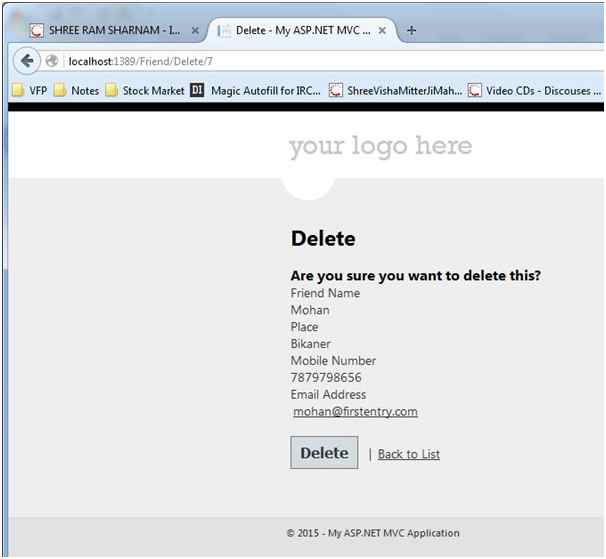Close the Delete - My ASP.NET MVC tab

tap(382, 30)
